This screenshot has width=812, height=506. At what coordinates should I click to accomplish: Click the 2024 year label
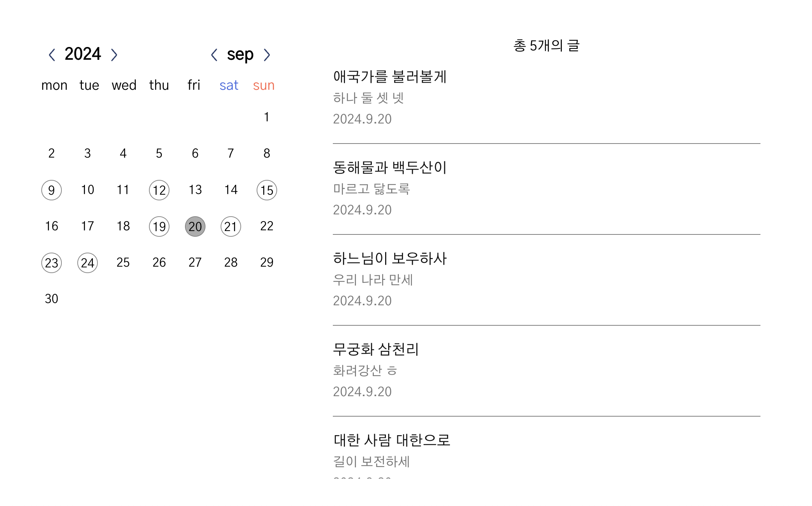83,54
